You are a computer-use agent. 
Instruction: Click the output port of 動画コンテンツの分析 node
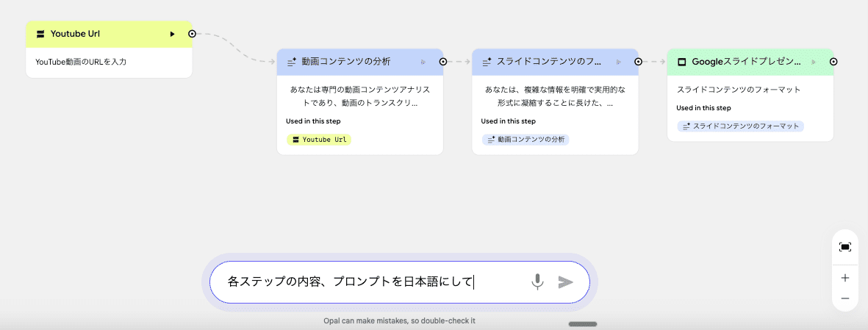(x=443, y=62)
